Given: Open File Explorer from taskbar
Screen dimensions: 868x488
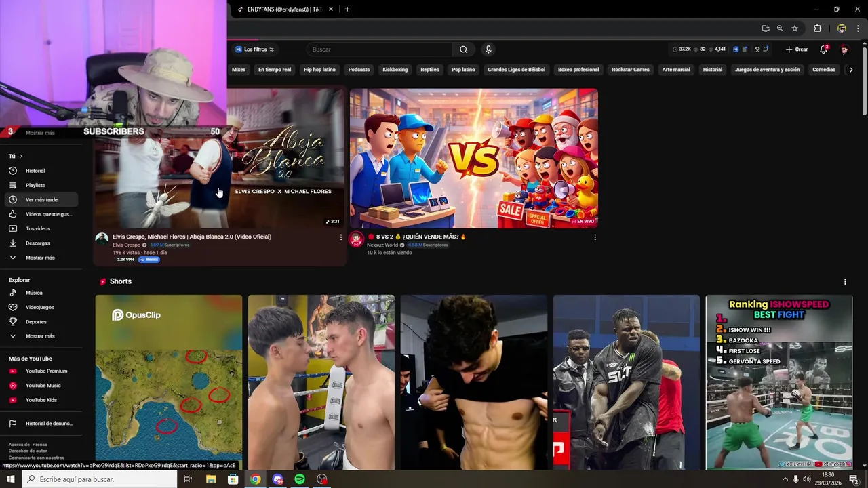Looking at the screenshot, I should click(x=211, y=479).
